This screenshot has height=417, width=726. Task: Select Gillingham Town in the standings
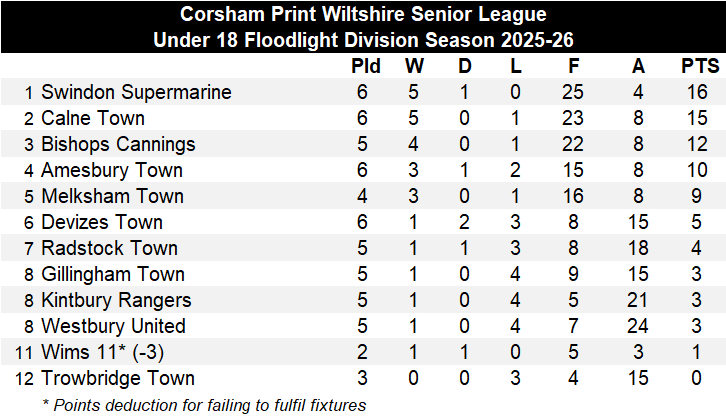tap(112, 274)
